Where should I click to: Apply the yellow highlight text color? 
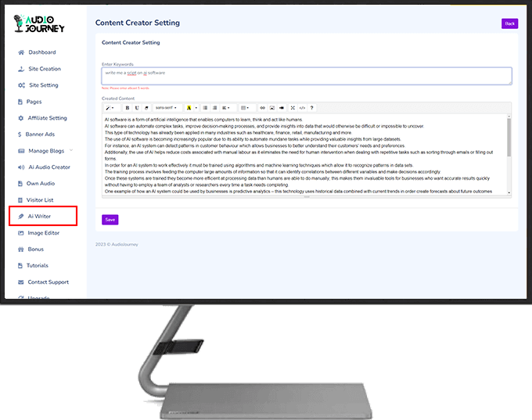(188, 108)
